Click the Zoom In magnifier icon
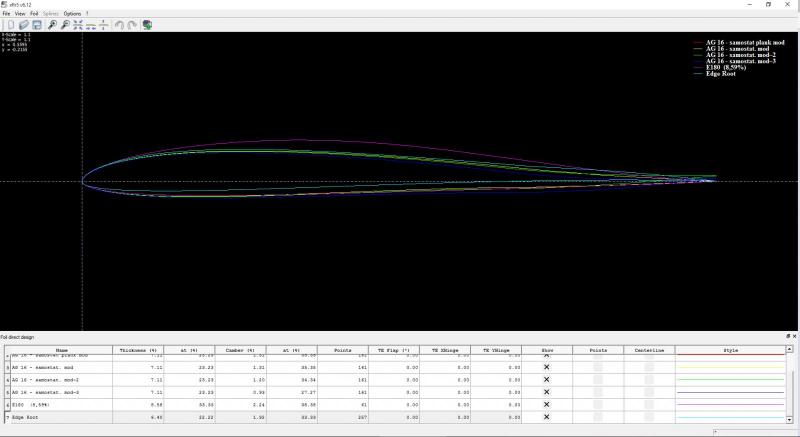 (52, 24)
